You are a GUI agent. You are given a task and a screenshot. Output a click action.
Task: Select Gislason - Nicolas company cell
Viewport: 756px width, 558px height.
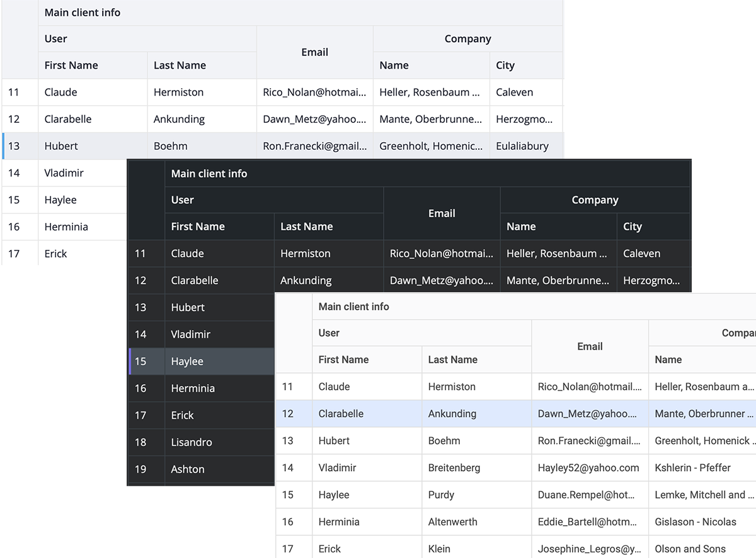click(x=696, y=522)
